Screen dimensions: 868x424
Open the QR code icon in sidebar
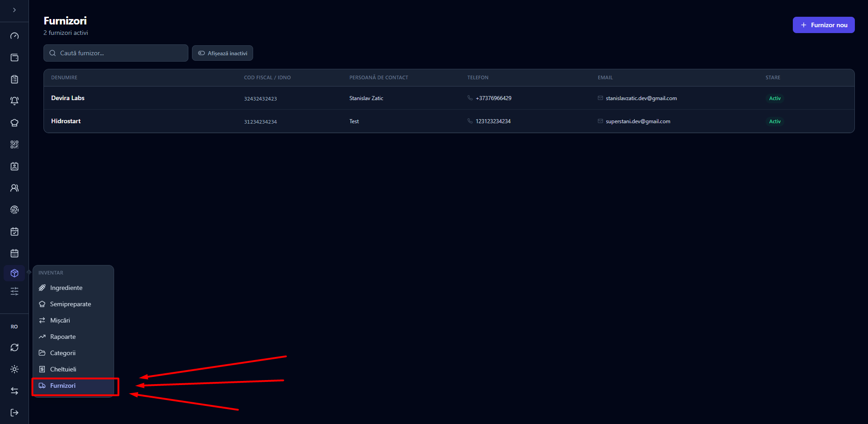[x=14, y=145]
